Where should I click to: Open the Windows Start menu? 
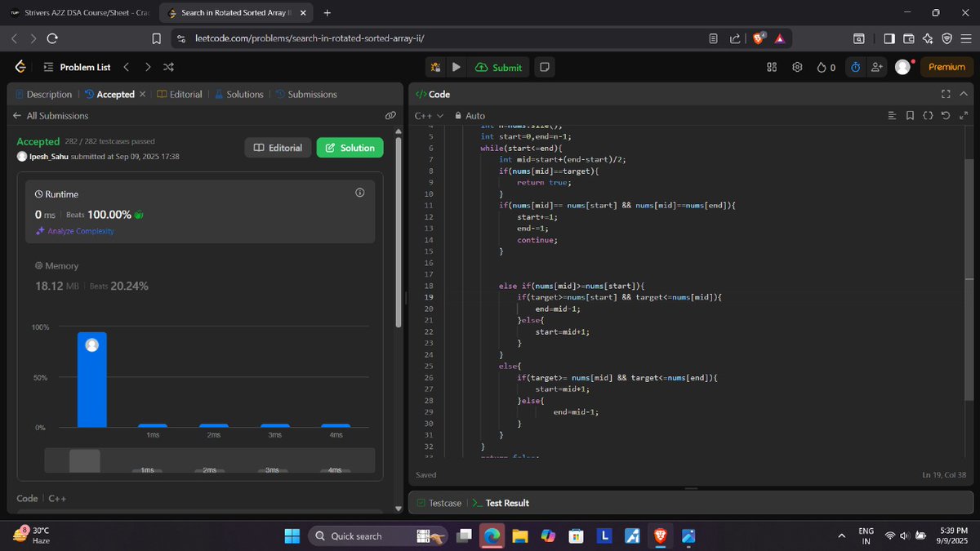point(292,536)
